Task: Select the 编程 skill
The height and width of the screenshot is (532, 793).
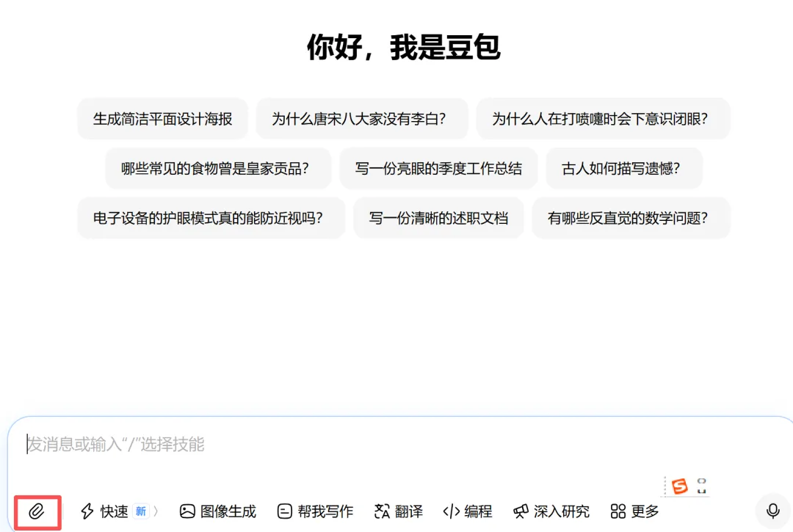Action: (x=468, y=511)
